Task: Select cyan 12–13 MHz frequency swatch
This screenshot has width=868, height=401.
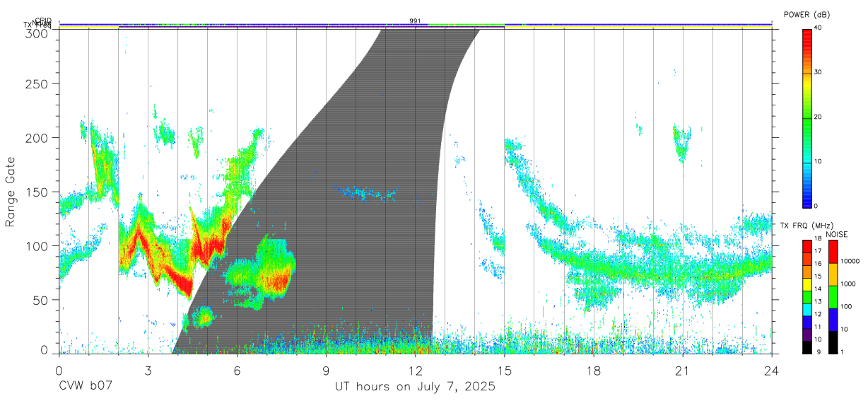Action: click(x=807, y=309)
